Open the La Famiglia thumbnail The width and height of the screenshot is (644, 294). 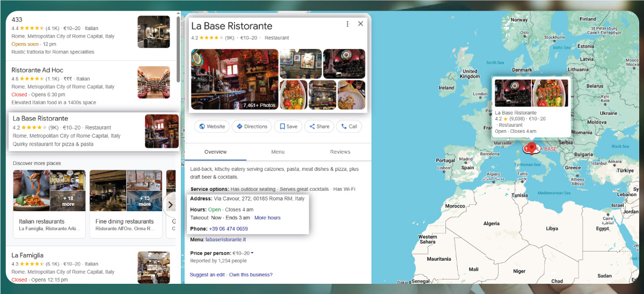click(153, 267)
